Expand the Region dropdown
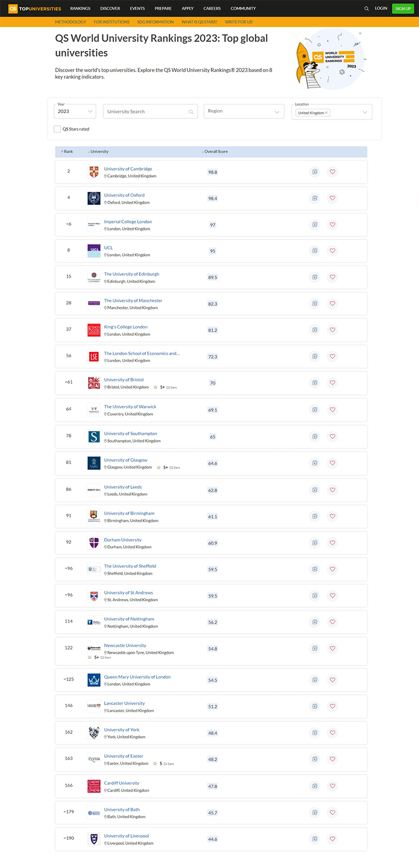The width and height of the screenshot is (419, 868). point(244,112)
